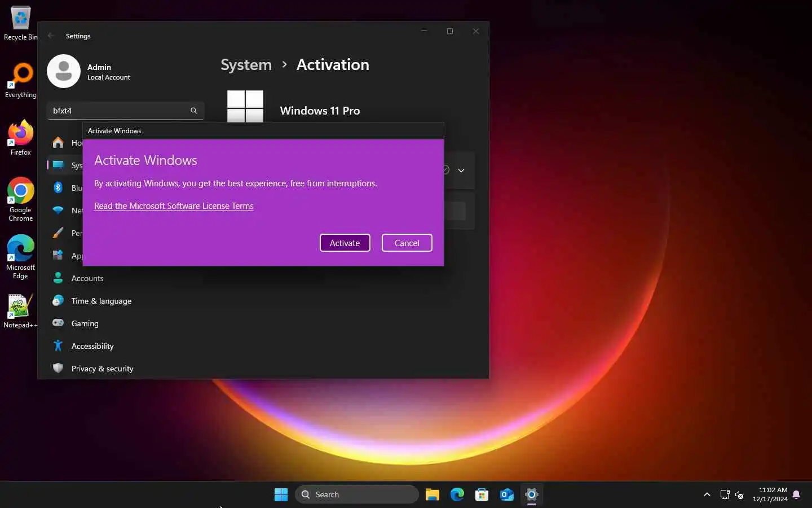The height and width of the screenshot is (508, 812).
Task: Click the Windows 11 Pro logo
Action: click(x=245, y=107)
